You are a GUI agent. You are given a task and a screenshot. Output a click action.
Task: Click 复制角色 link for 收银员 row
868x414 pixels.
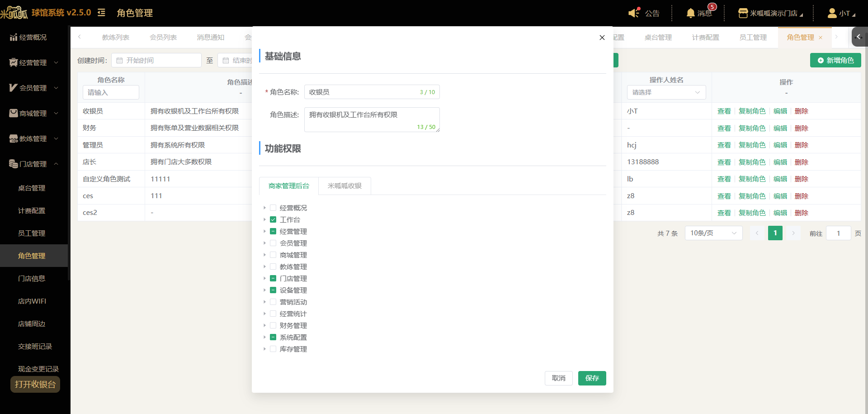coord(752,111)
